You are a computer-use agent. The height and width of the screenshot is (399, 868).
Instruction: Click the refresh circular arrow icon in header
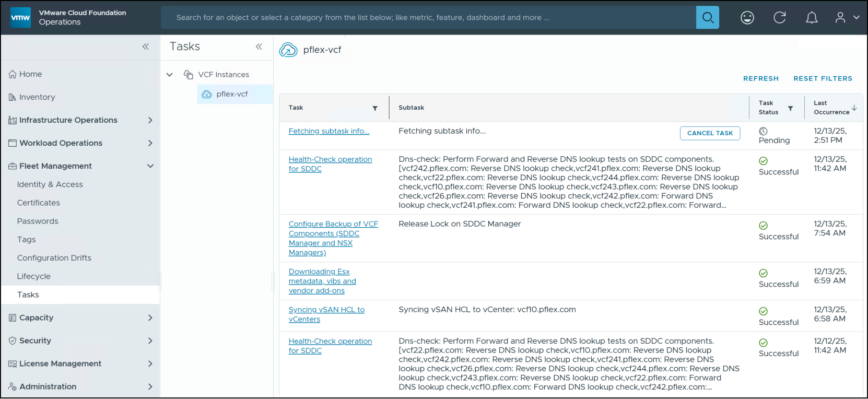pyautogui.click(x=780, y=17)
